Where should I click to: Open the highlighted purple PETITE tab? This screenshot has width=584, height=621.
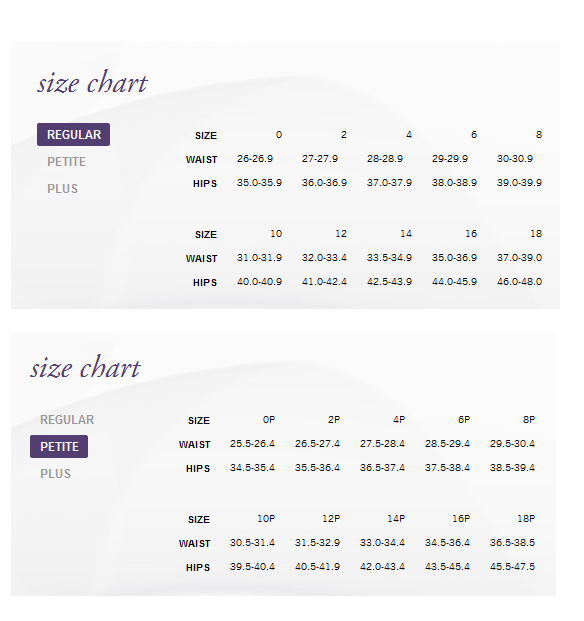59,447
